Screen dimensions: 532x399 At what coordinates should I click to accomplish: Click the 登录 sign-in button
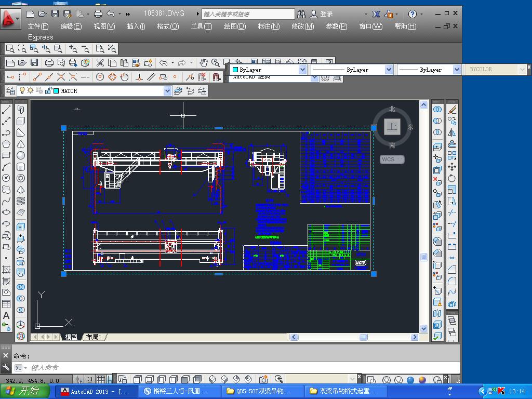pos(326,14)
